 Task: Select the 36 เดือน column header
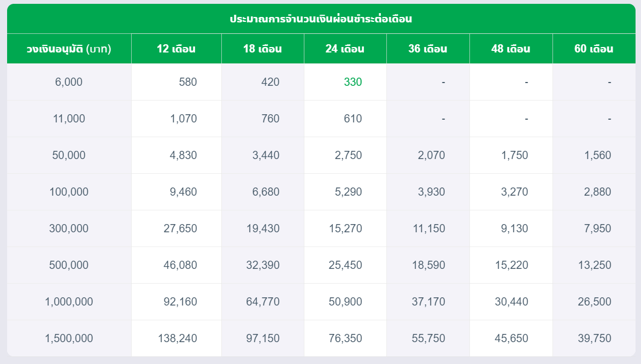428,49
